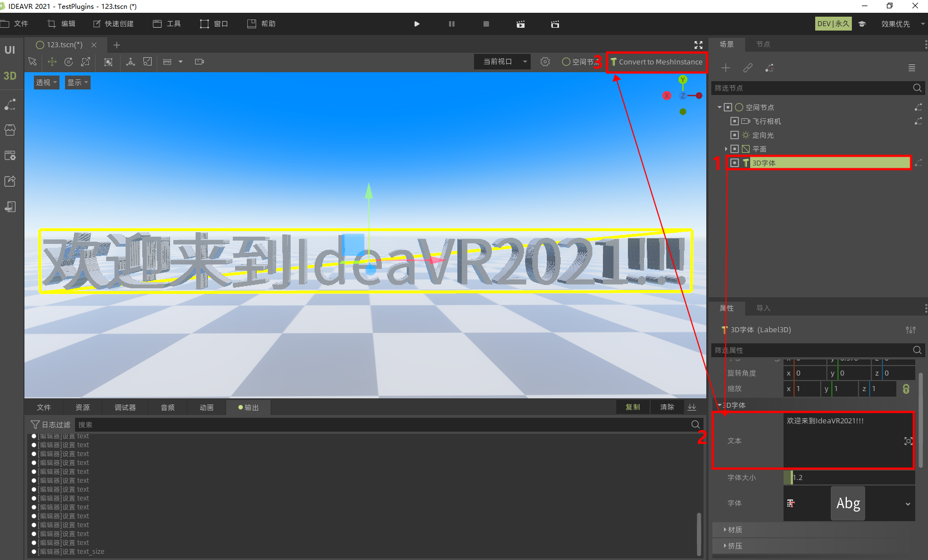Click the graduation cap tutorial icon
This screenshot has height=560, width=928.
coord(862,24)
